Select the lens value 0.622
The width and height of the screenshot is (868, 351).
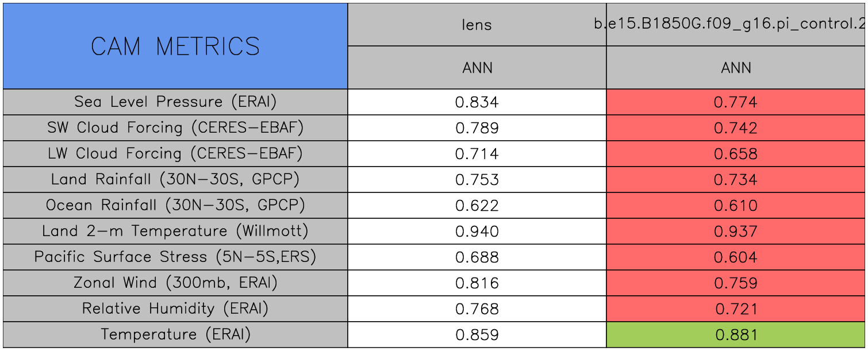(x=477, y=205)
